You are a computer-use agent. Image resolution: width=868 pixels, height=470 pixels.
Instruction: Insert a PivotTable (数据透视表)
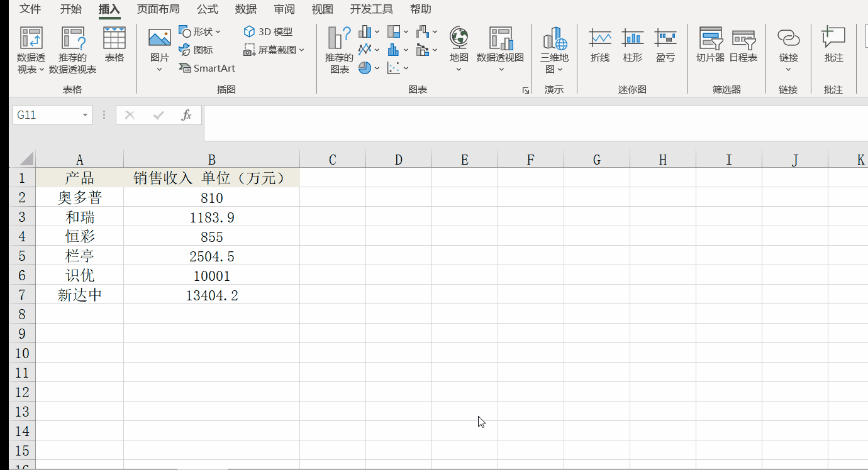31,39
